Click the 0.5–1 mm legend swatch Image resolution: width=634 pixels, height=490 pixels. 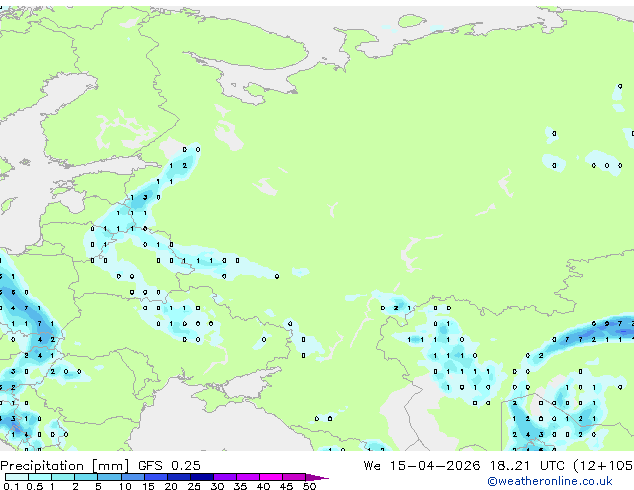point(40,477)
